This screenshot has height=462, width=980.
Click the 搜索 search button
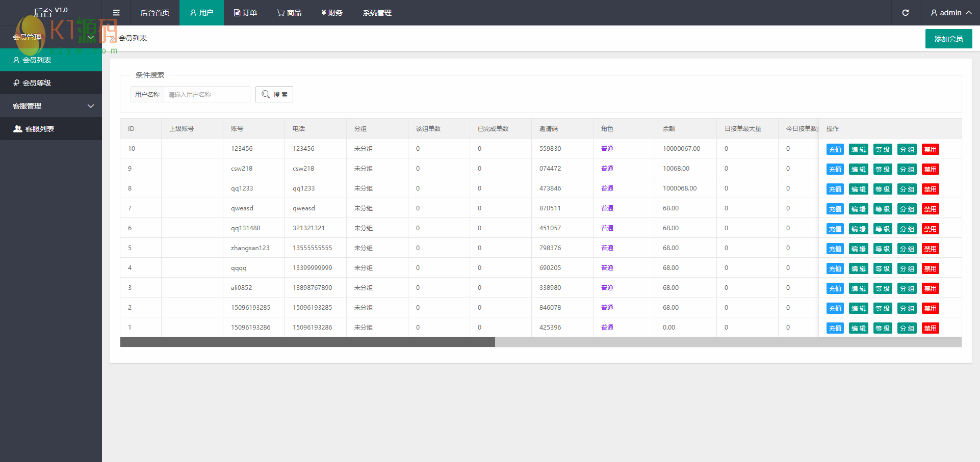coord(274,94)
